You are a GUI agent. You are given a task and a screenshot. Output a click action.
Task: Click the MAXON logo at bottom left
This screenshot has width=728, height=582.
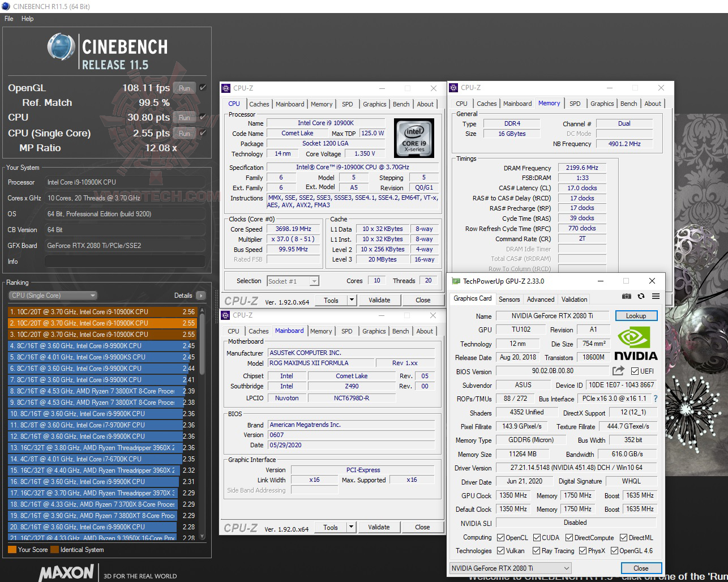(x=66, y=573)
